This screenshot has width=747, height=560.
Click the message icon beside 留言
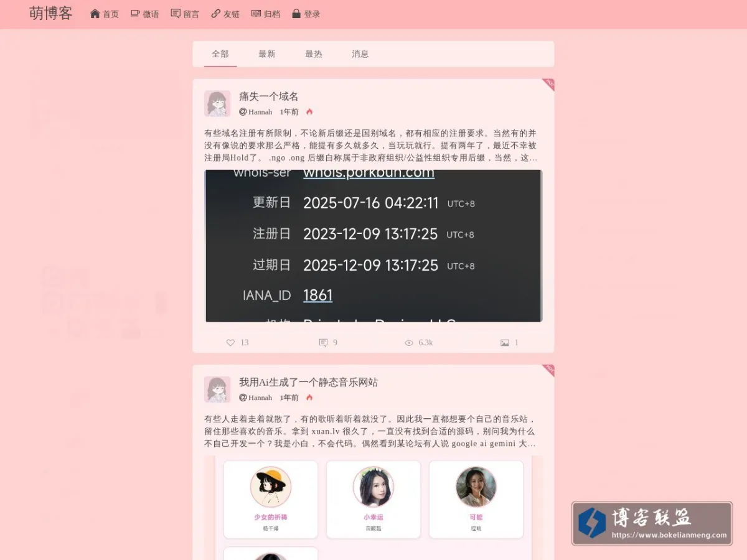click(176, 13)
